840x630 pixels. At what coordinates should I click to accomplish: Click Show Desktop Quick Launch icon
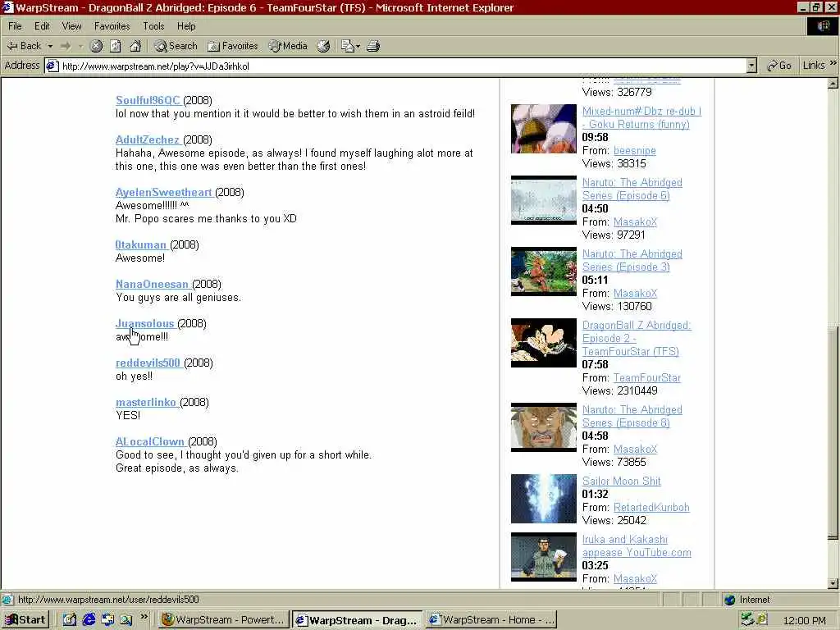(70, 620)
